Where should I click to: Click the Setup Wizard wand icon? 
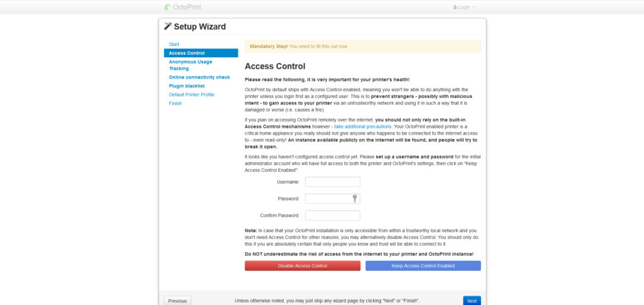(167, 26)
